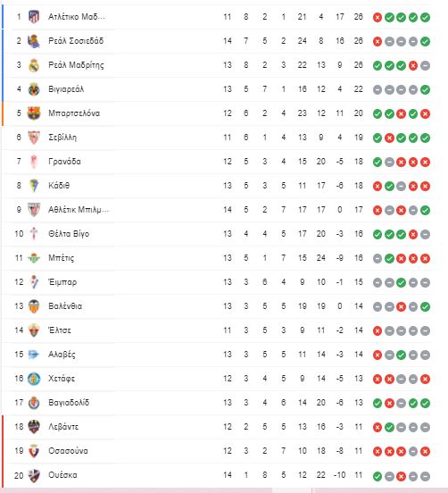Click the Barcelona club crest
Screen dimensions: 448x493
pyautogui.click(x=34, y=113)
